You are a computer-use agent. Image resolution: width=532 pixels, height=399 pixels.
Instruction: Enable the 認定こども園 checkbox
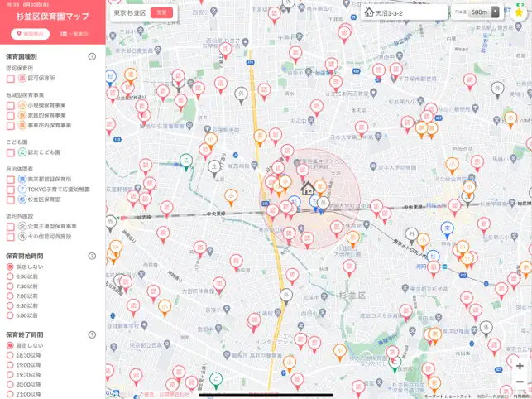[x=11, y=153]
